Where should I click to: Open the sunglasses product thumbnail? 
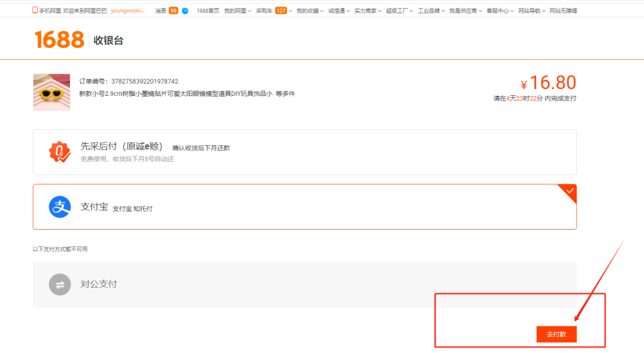pos(51,93)
